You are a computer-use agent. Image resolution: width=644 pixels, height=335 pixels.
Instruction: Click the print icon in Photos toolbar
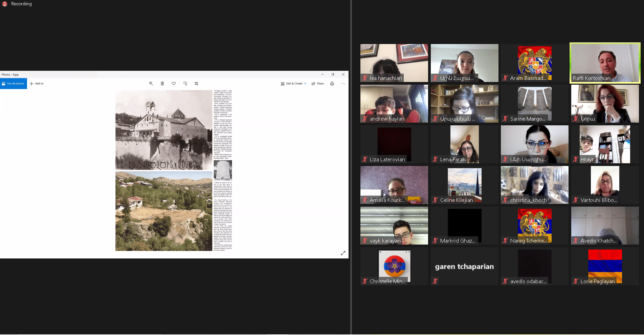(x=332, y=84)
